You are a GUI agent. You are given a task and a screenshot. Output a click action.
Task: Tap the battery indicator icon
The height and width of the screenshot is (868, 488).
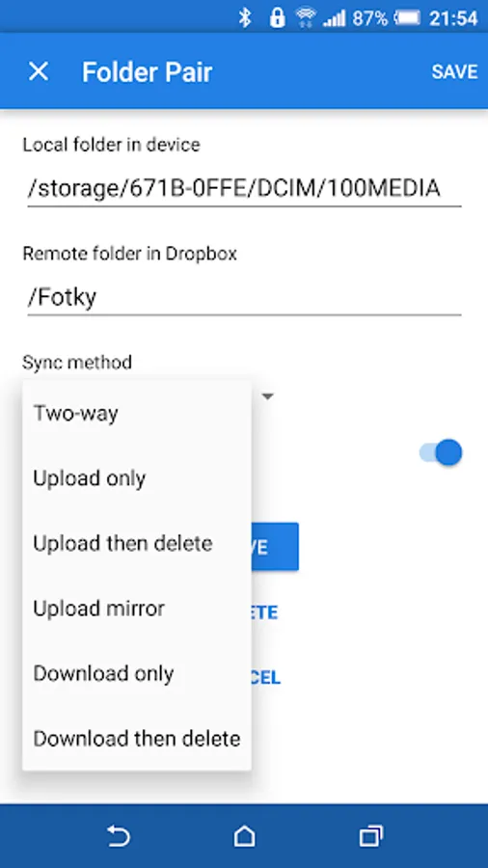click(x=407, y=18)
